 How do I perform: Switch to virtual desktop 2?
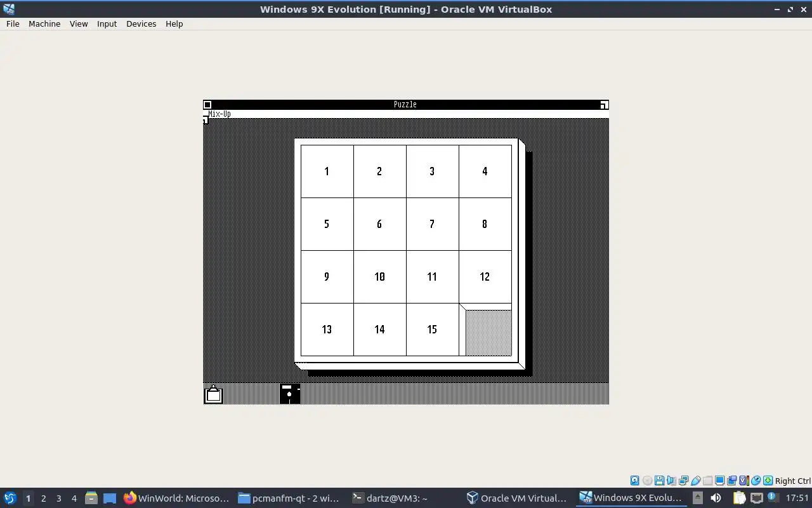(43, 498)
